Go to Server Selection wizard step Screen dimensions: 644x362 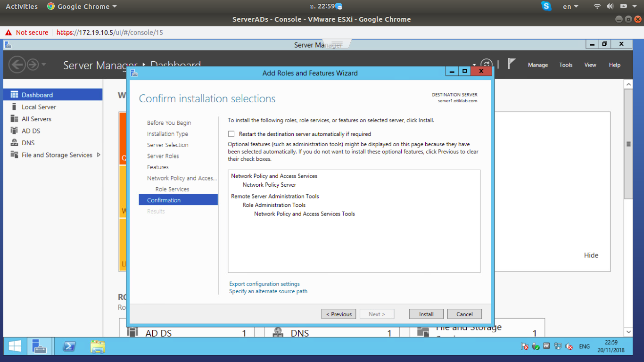167,145
